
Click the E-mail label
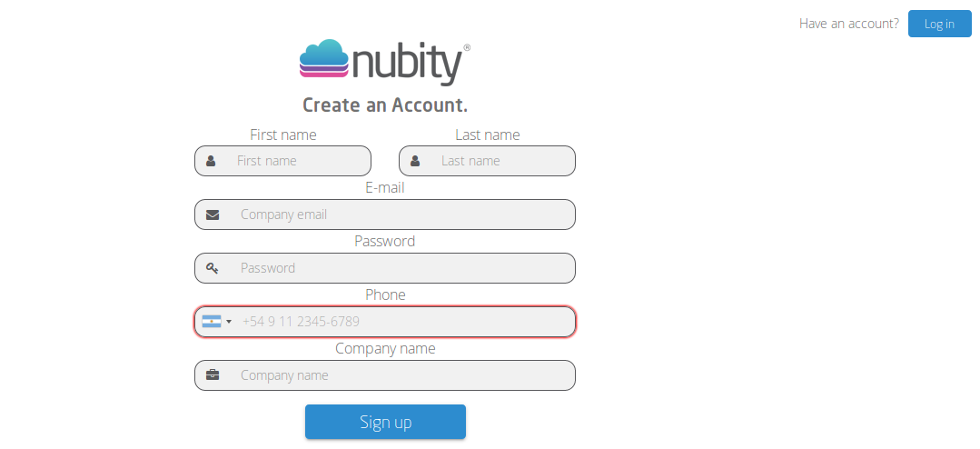tap(385, 187)
